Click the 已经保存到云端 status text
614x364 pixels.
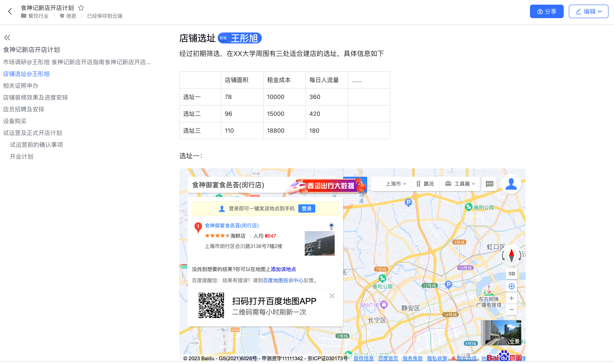pyautogui.click(x=105, y=16)
